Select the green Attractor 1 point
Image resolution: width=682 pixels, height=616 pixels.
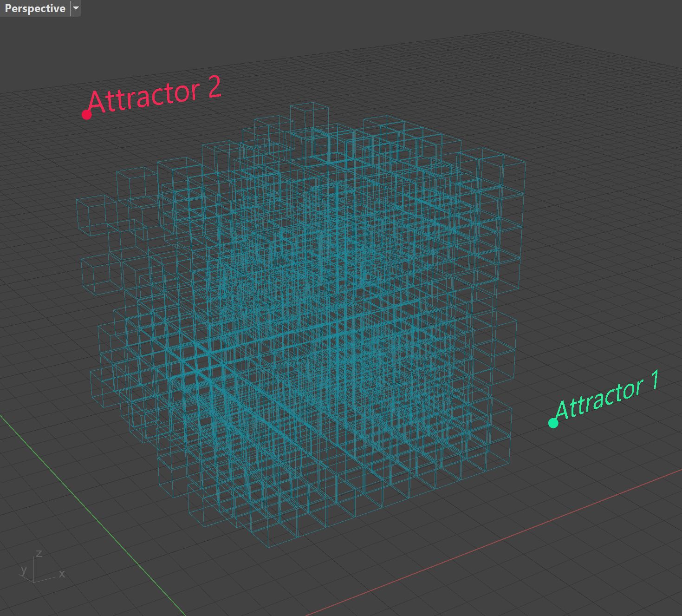[553, 423]
